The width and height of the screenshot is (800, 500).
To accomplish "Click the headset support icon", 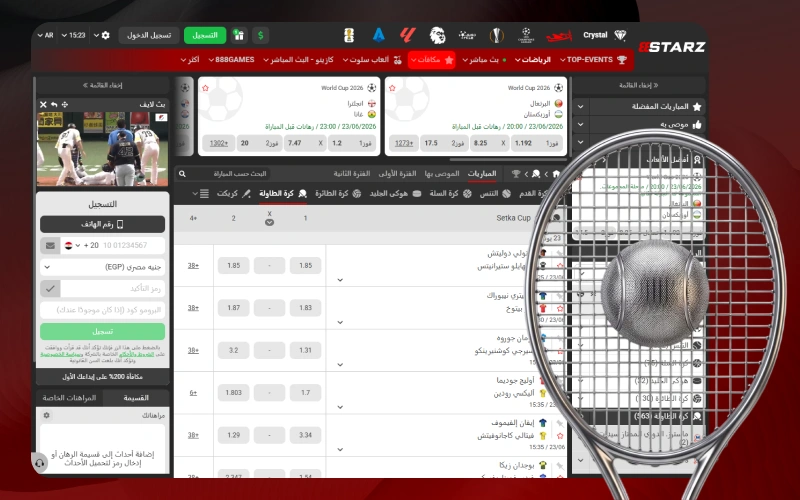I will [x=39, y=463].
